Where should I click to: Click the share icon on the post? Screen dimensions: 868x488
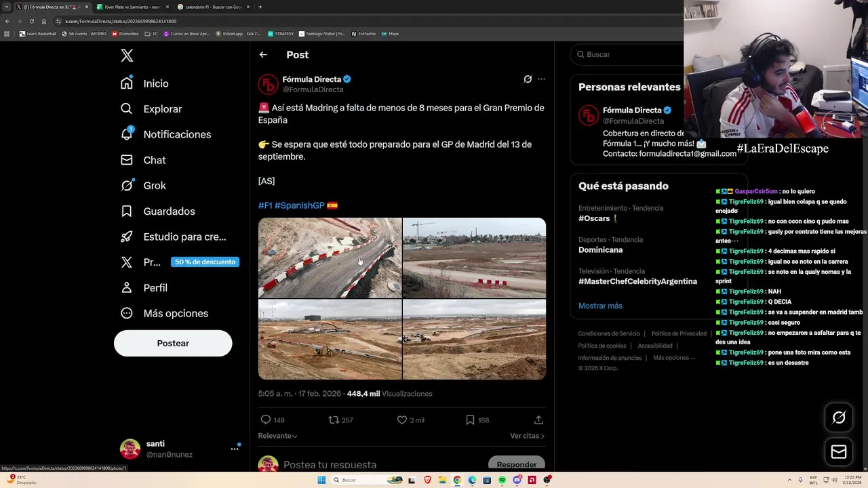(538, 420)
